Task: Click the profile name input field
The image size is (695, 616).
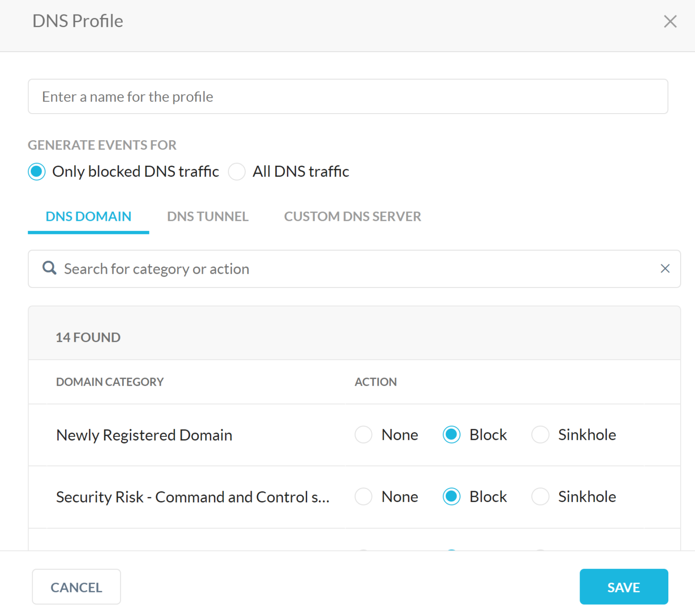Action: click(347, 96)
